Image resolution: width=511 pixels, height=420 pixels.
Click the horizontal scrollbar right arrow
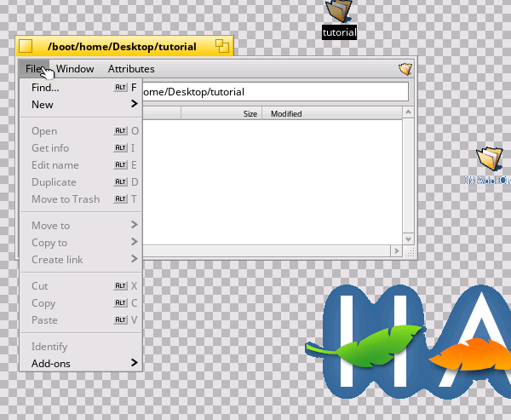pyautogui.click(x=398, y=251)
